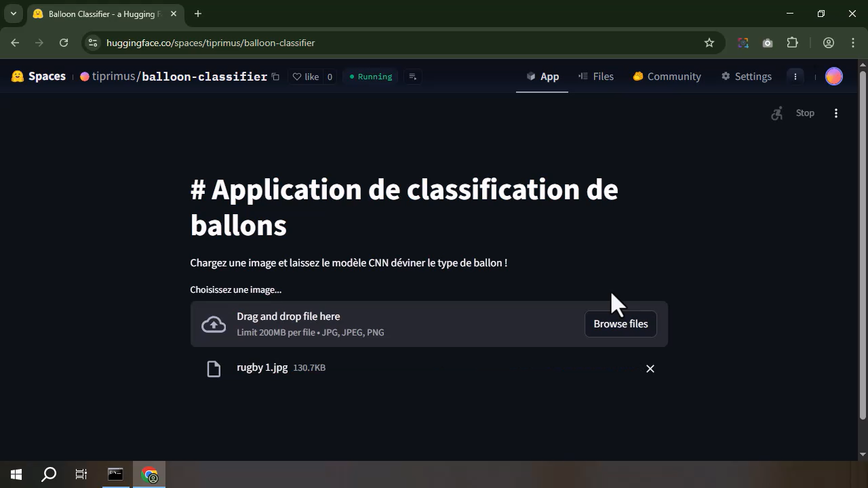
Task: Stop the running Space
Action: [x=805, y=113]
